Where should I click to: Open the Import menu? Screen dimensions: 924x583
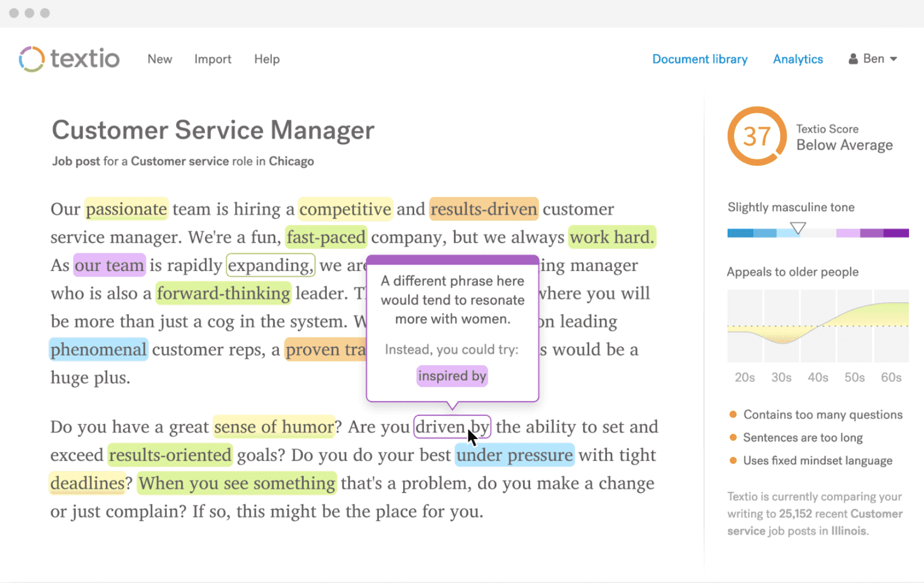213,59
